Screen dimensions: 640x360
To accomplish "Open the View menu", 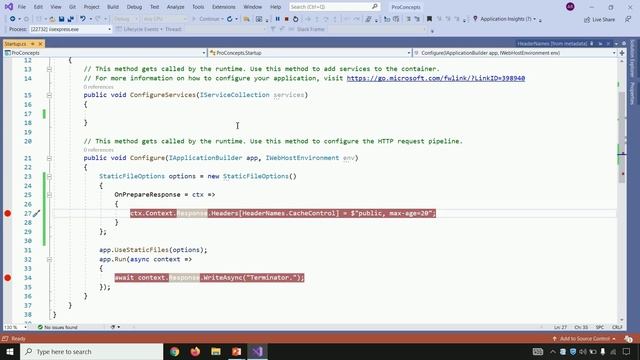I will click(x=56, y=7).
